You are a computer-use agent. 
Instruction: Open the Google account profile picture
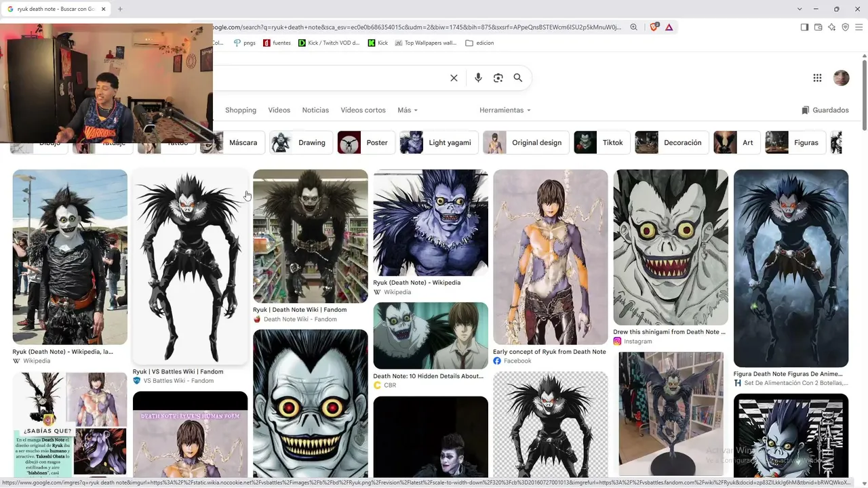pyautogui.click(x=841, y=78)
